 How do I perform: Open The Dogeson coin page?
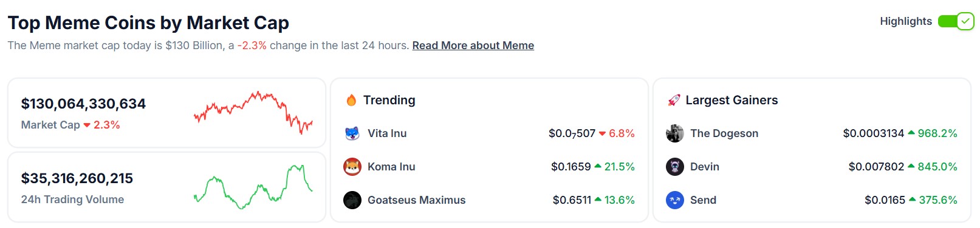[x=724, y=133]
